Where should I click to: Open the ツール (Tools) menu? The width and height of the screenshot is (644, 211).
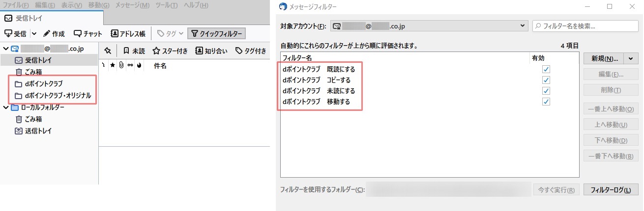167,5
